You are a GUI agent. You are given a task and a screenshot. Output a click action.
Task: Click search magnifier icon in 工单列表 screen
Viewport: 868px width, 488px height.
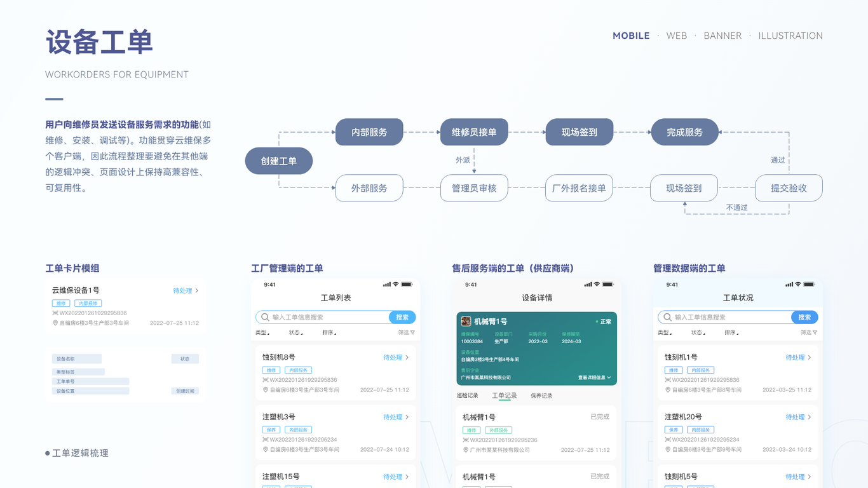(265, 317)
